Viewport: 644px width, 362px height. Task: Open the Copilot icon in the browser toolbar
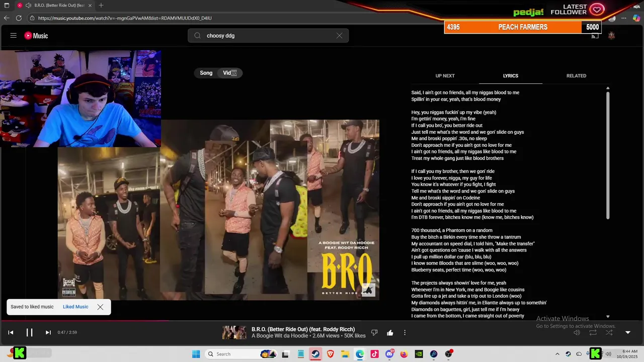click(x=636, y=18)
